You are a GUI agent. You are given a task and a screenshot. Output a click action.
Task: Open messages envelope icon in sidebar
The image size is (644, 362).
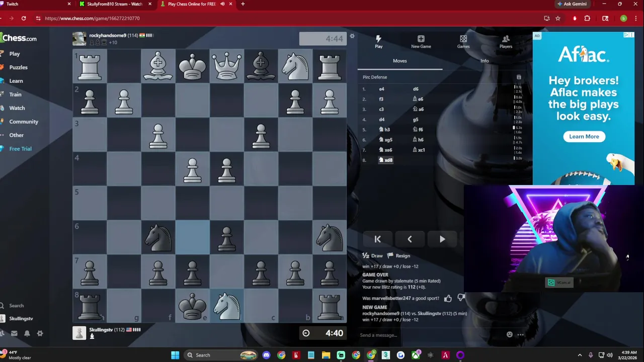(x=14, y=333)
